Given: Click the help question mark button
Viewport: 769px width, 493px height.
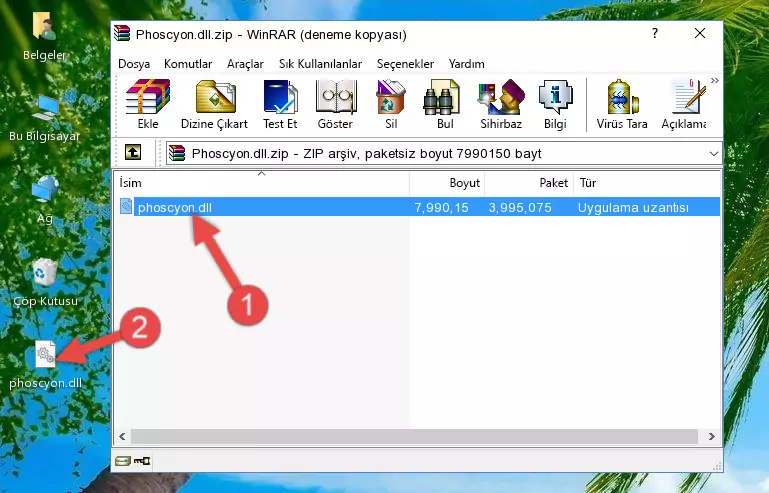Looking at the screenshot, I should (x=655, y=33).
